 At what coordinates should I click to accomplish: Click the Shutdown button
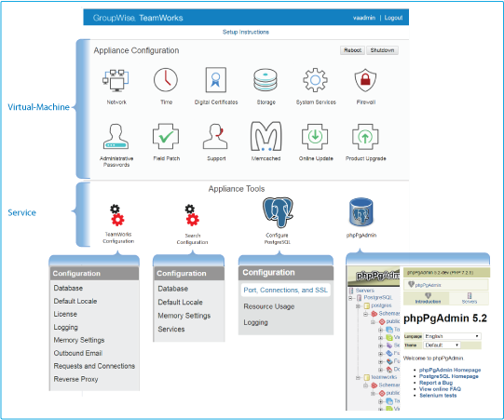(x=382, y=50)
